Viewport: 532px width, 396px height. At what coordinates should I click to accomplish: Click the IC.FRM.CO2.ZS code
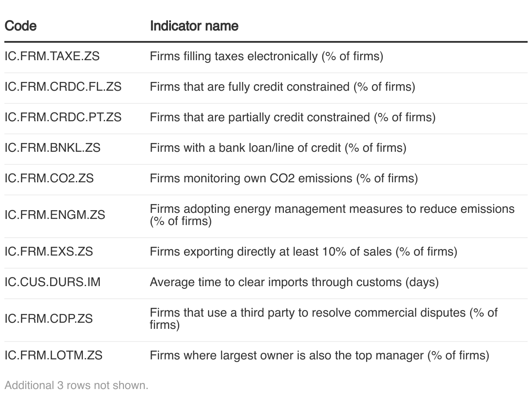(x=49, y=178)
